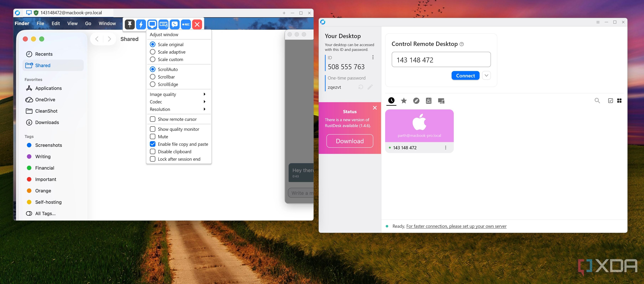This screenshot has width=644, height=284.
Task: Expand the Image quality submenu
Action: coord(179,94)
